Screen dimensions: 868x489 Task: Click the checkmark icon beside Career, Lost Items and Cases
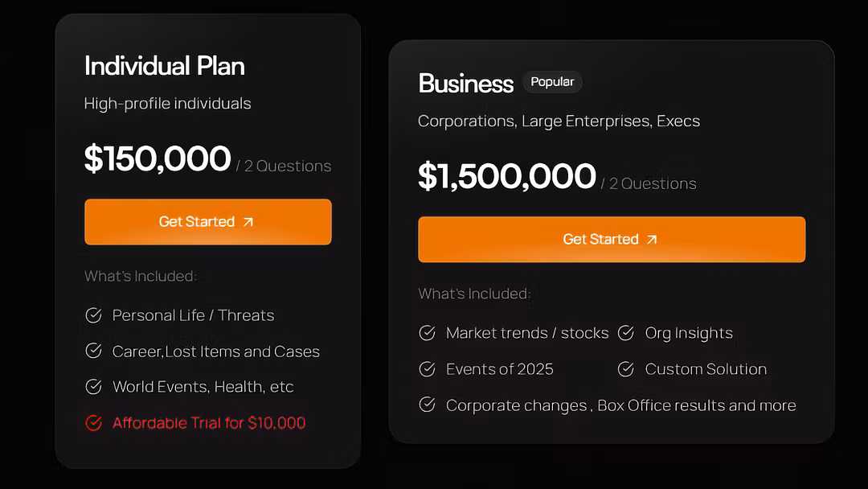pyautogui.click(x=94, y=351)
